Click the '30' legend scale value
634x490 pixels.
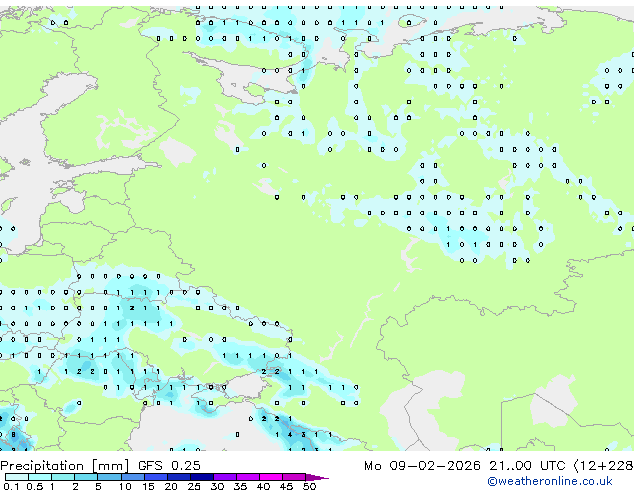point(217,486)
